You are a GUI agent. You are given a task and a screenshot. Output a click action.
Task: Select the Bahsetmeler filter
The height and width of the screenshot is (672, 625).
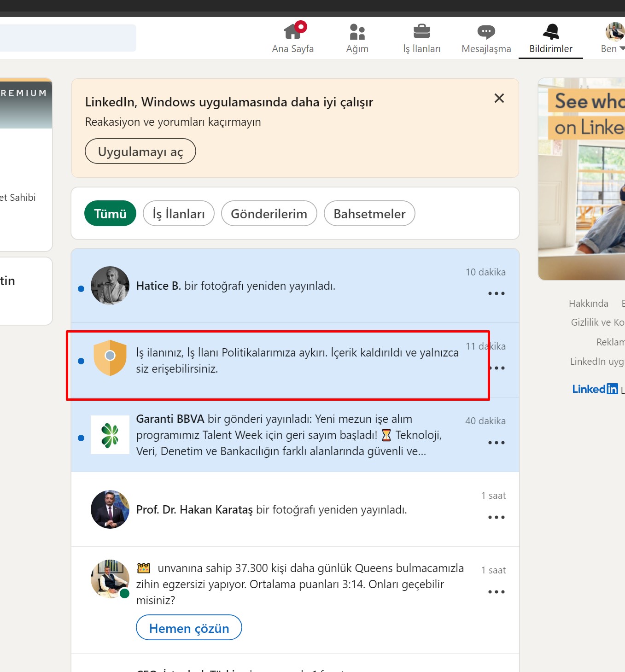point(369,213)
